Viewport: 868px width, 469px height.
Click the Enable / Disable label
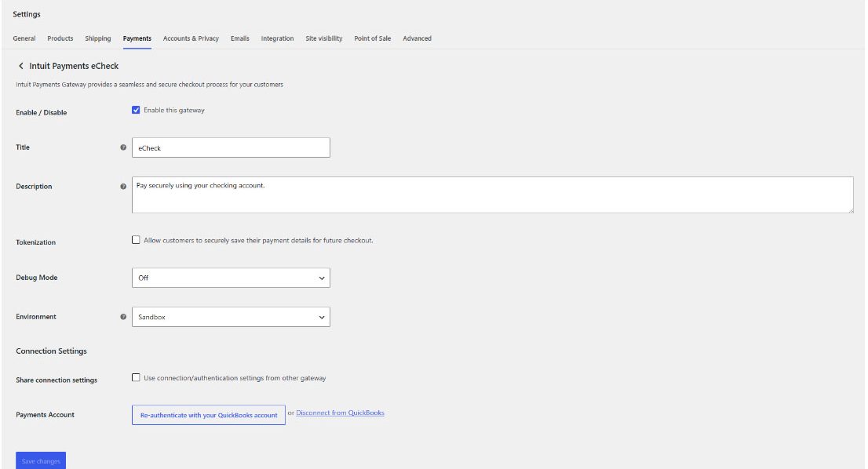(x=42, y=112)
